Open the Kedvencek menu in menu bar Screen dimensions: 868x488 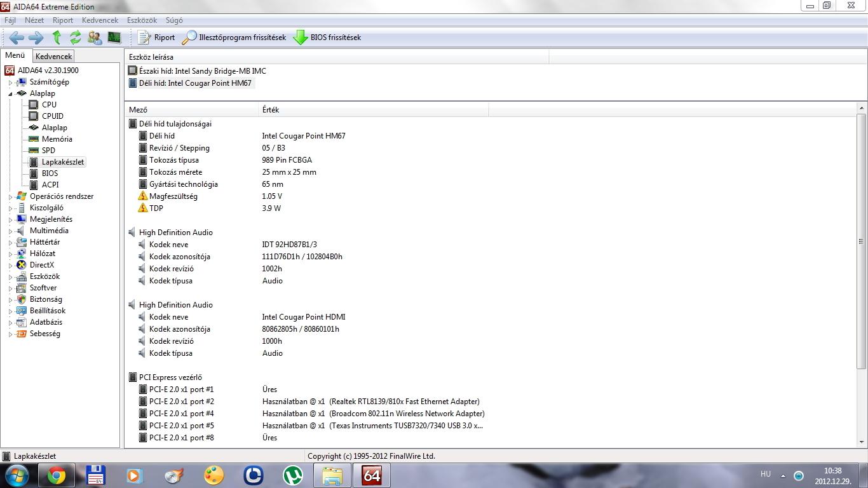tap(100, 20)
